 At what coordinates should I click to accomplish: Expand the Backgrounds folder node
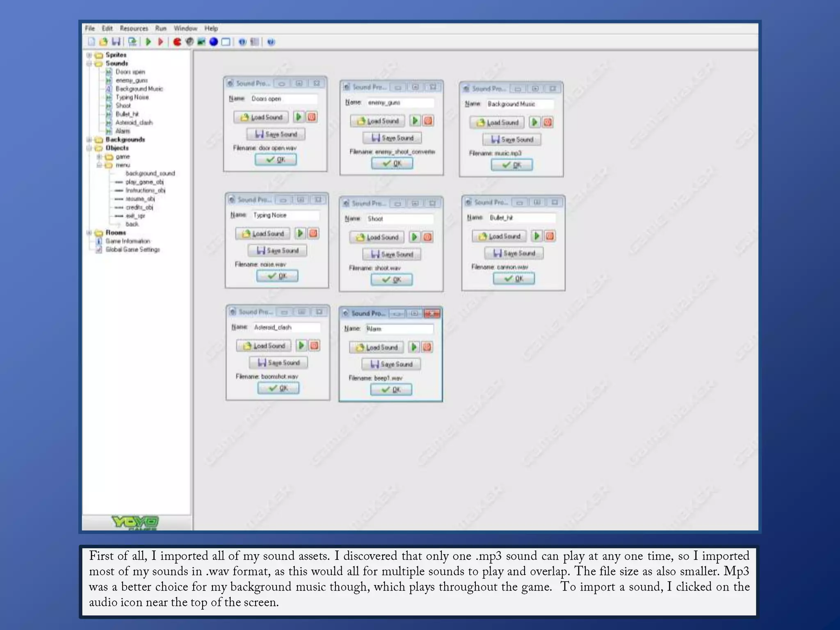(x=89, y=140)
